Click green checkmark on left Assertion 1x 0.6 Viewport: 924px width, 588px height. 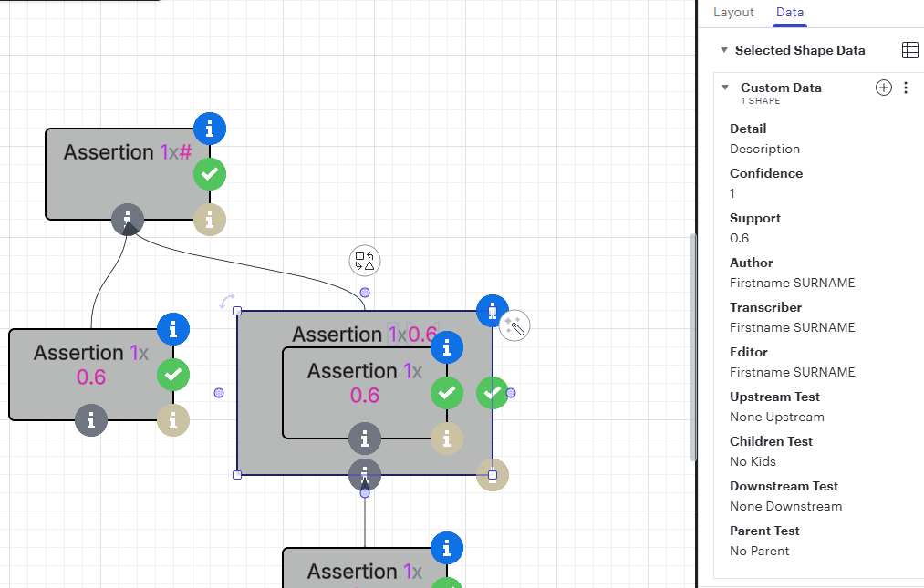(x=173, y=375)
